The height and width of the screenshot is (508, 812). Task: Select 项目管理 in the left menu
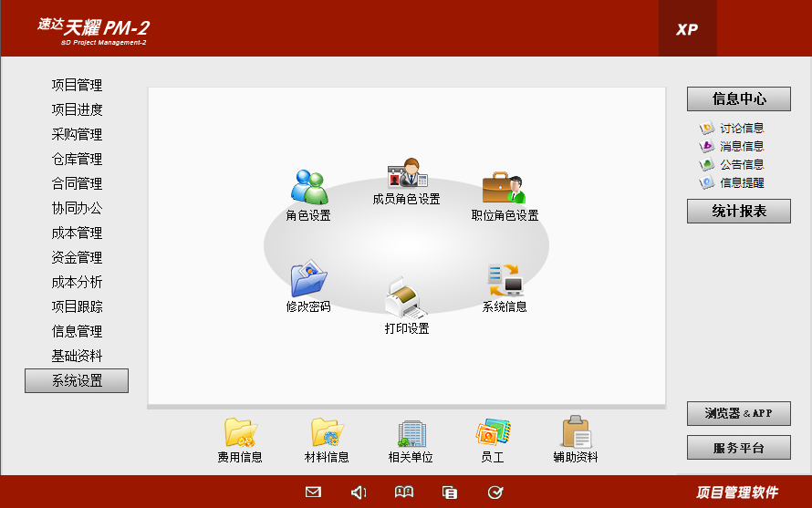77,86
